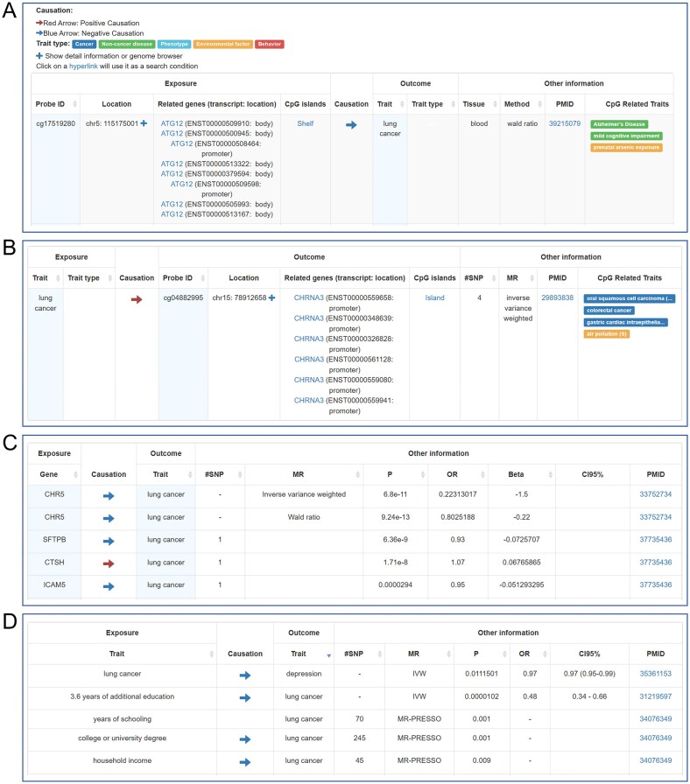Open PMID link 39215079
The width and height of the screenshot is (690, 784).
[565, 123]
